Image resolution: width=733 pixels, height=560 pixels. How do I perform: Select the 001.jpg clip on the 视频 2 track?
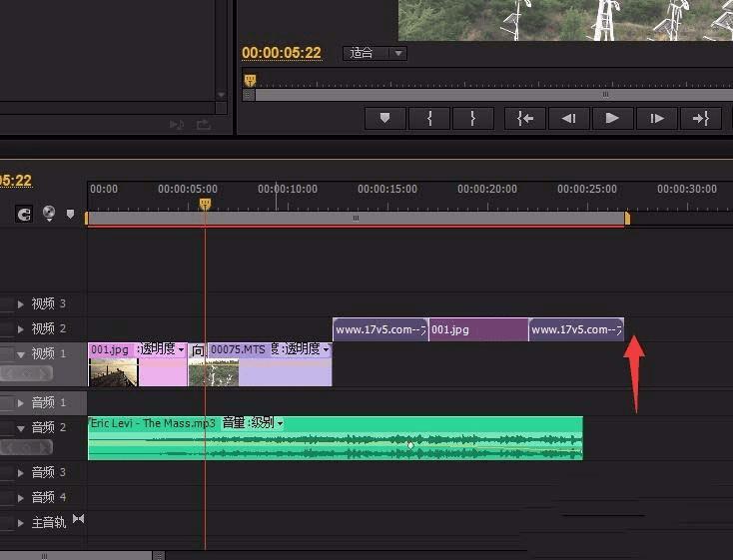(478, 329)
